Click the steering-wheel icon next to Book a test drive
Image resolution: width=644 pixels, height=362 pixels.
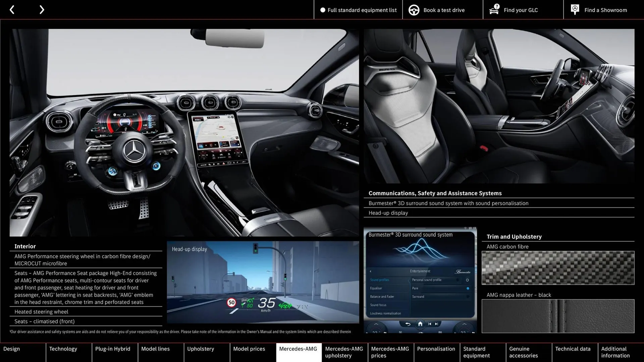[x=414, y=10]
